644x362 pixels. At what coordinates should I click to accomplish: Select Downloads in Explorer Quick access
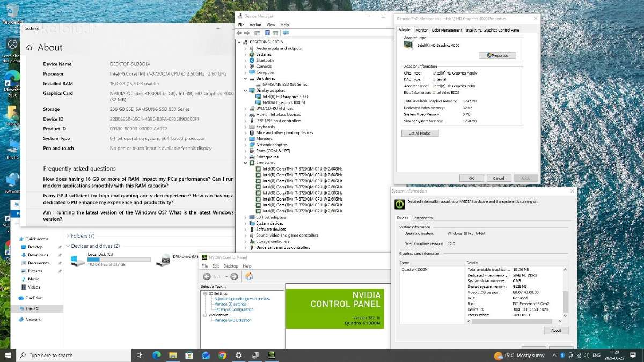click(38, 255)
